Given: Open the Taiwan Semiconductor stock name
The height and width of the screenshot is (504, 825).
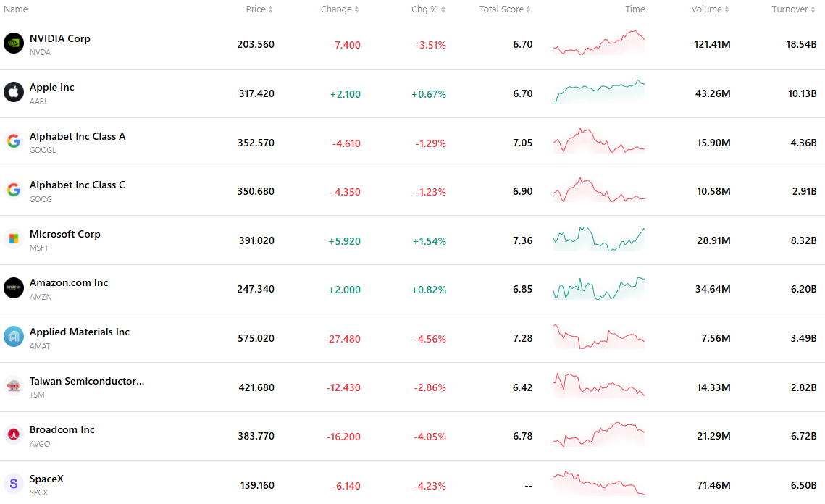Looking at the screenshot, I should tap(87, 381).
